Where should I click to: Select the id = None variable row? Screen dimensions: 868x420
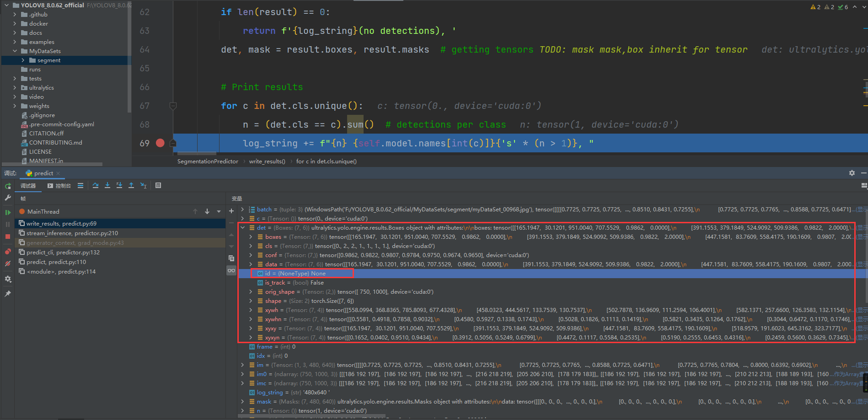(x=302, y=273)
